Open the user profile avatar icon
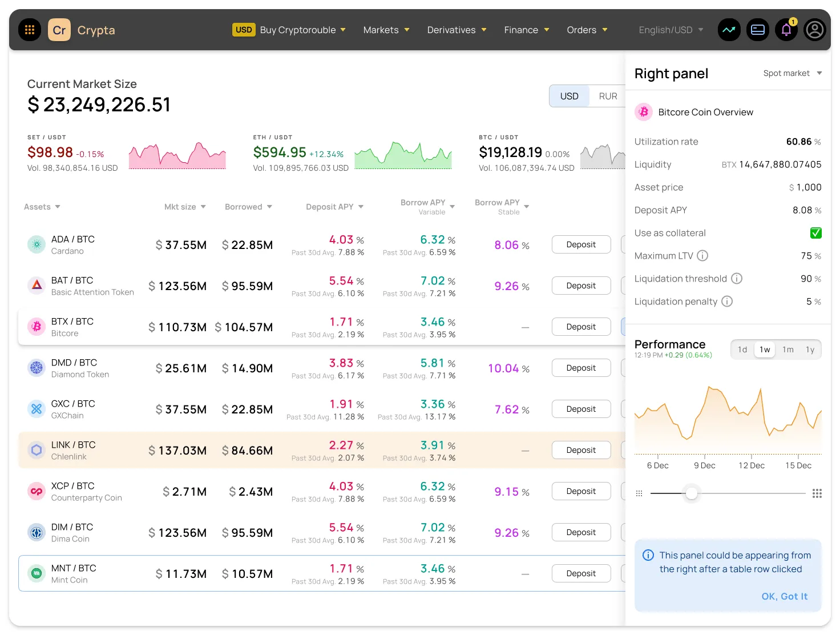 pyautogui.click(x=815, y=30)
